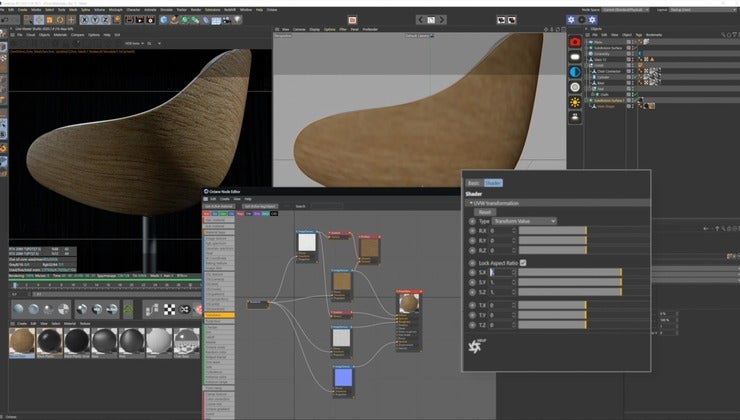Collapse Subdivision Surface 1 tree expander

coord(588,101)
